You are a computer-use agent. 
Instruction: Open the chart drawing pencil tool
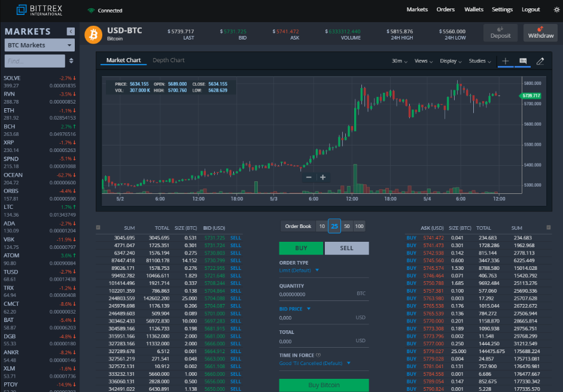(540, 61)
